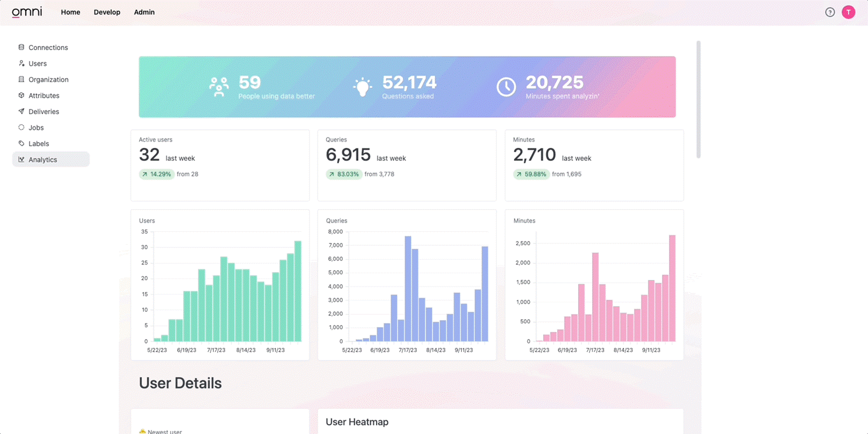Select the Admin menu item
This screenshot has height=434, width=868.
[x=144, y=12]
